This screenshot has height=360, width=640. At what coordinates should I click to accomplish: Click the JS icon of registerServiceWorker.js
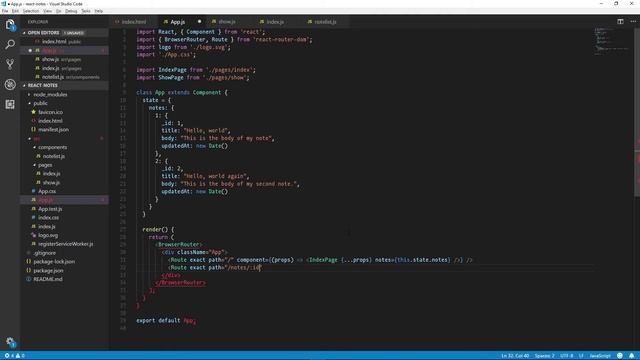pyautogui.click(x=33, y=244)
